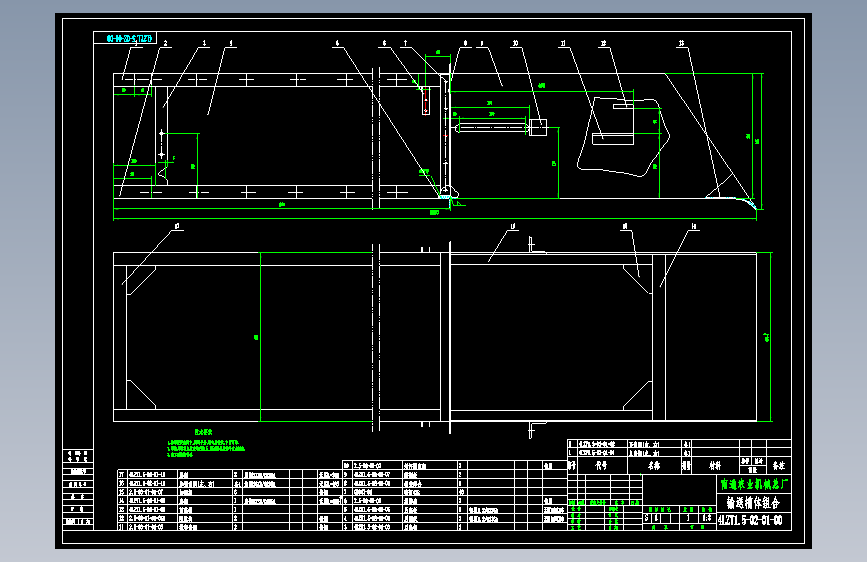
Task: Select green 技术要求 heading above the notes
Action: (x=203, y=432)
